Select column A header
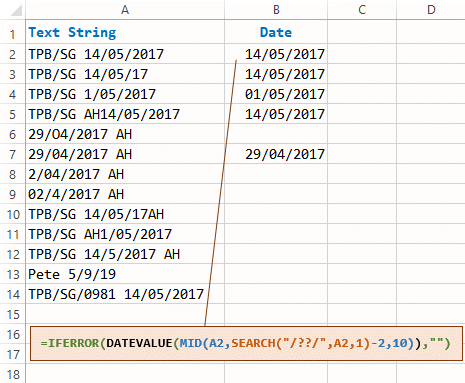This screenshot has height=383, width=465. tap(125, 10)
